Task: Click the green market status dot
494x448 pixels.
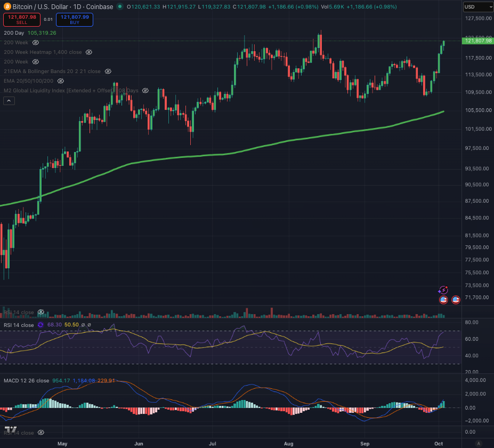Action: tap(120, 6)
